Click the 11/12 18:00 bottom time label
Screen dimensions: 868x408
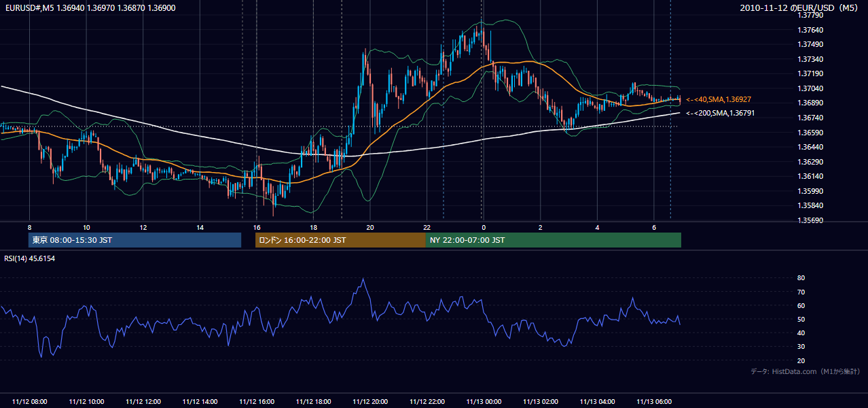click(x=313, y=402)
